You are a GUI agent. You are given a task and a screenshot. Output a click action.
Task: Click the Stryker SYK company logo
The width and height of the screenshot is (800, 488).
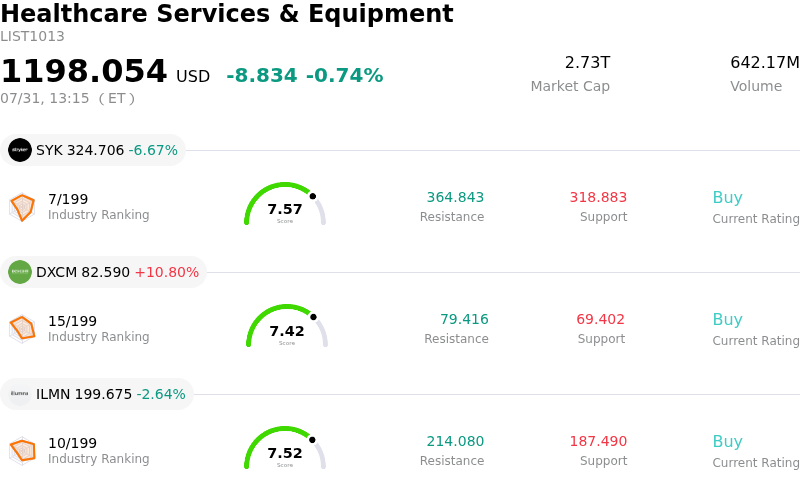20,150
